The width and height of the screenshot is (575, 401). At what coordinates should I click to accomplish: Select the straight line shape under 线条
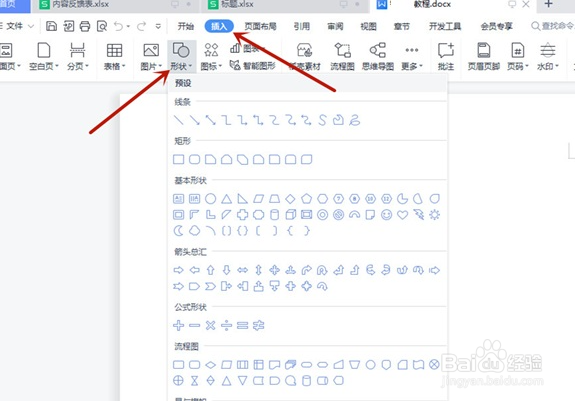click(x=178, y=120)
